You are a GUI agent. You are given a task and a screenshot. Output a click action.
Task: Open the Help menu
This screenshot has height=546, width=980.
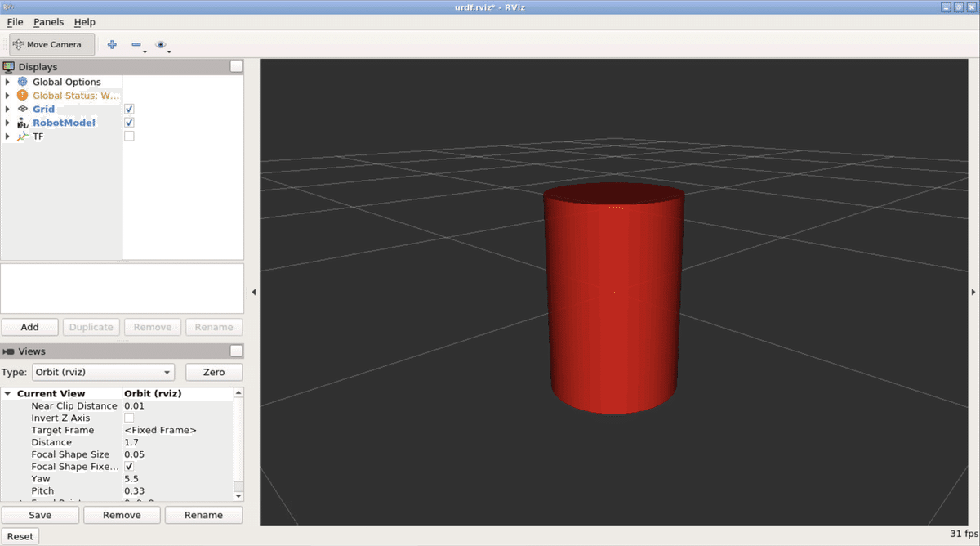[84, 22]
